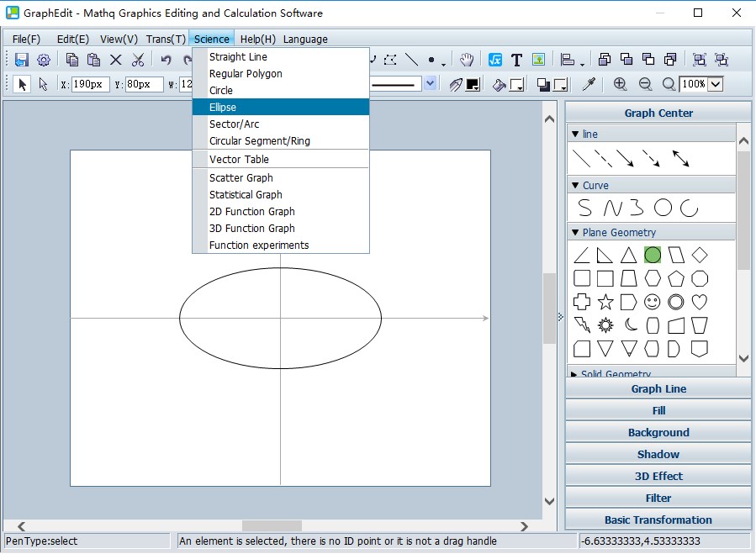Viewport: 756px width, 554px height.
Task: Click the Undo arrow icon
Action: tap(166, 60)
